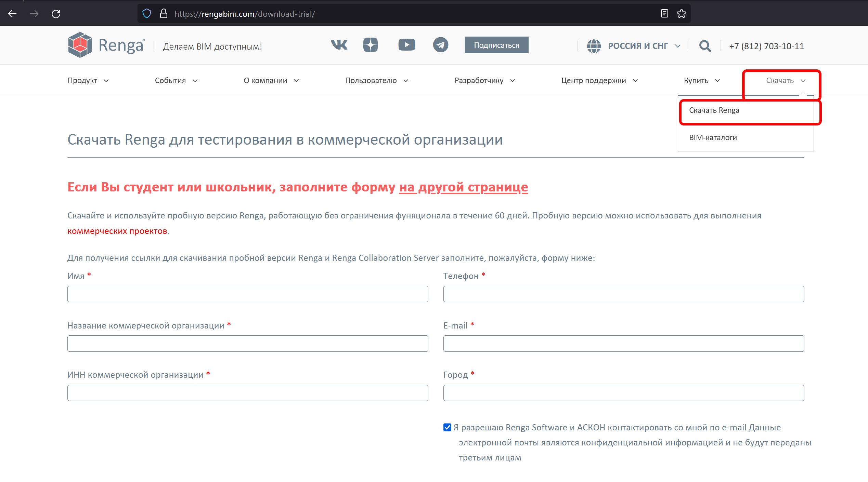Click the browser forward arrow

(34, 14)
